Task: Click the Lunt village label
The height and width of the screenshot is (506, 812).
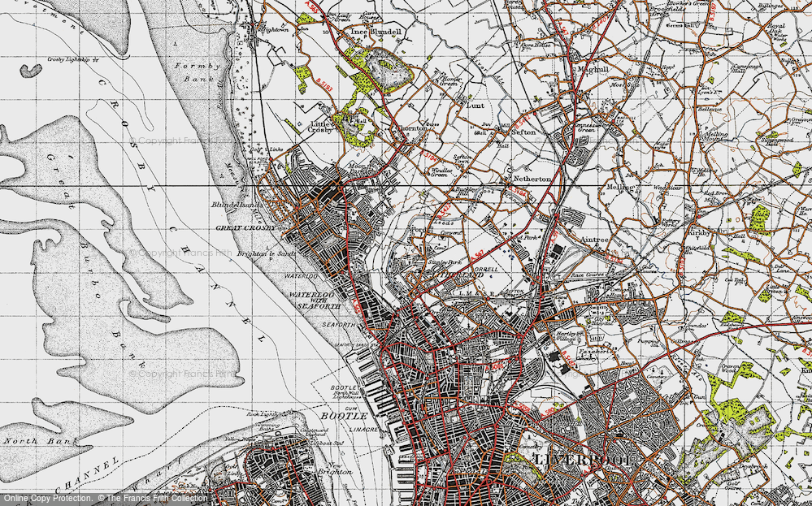Action: (475, 106)
